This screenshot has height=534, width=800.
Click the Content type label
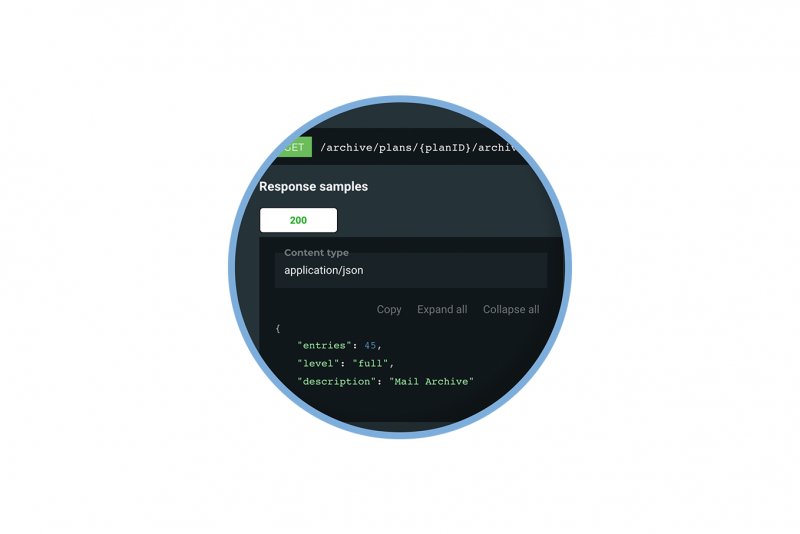[316, 252]
